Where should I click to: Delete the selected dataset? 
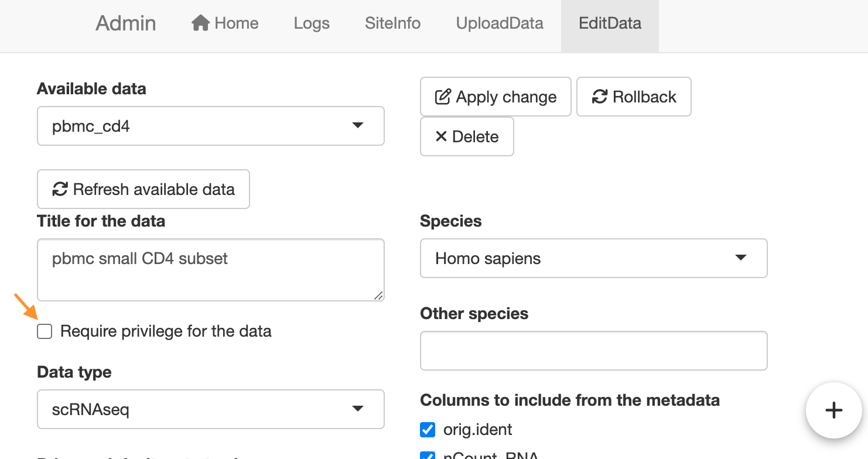467,136
